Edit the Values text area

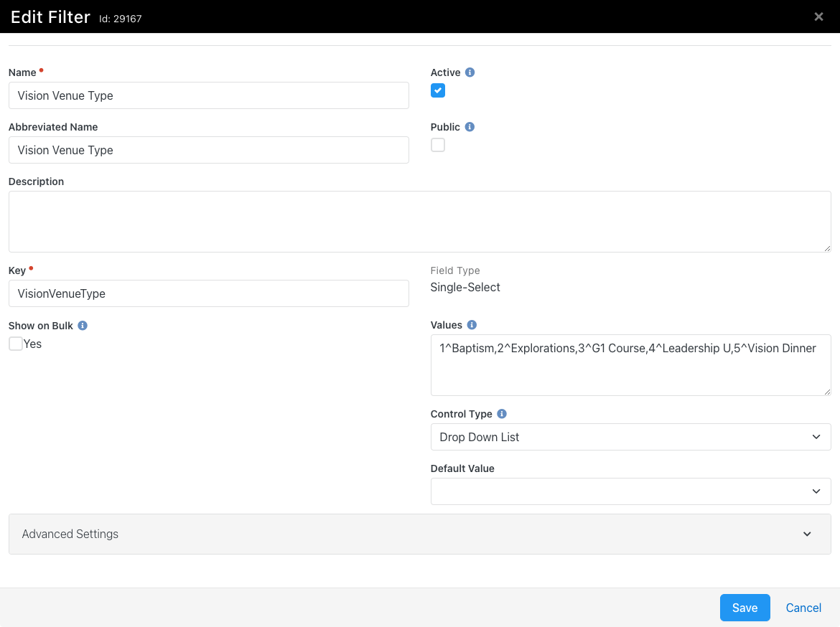coord(630,365)
